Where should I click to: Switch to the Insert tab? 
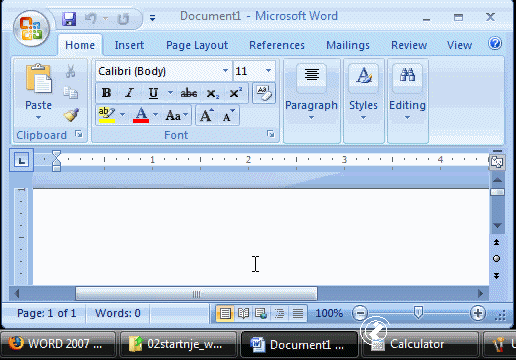pos(129,45)
